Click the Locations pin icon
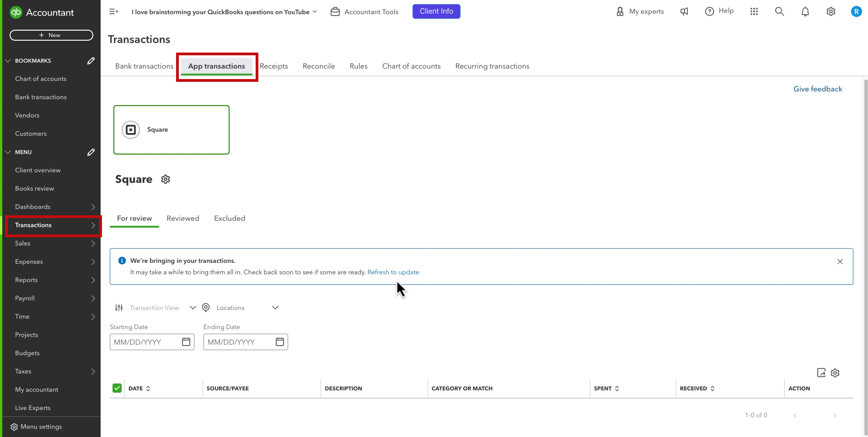The width and height of the screenshot is (868, 437). click(x=206, y=308)
